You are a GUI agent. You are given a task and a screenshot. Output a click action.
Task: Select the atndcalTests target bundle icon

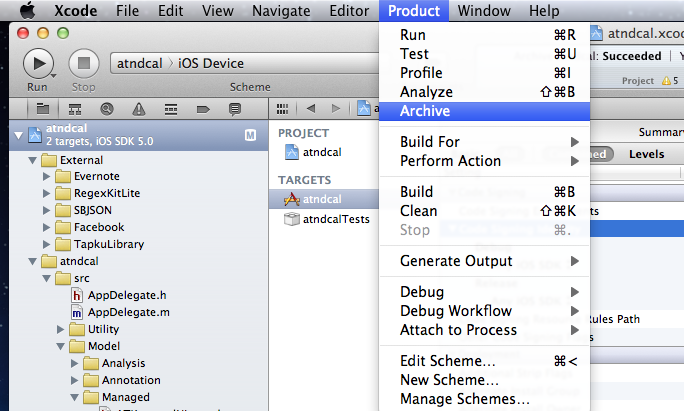291,219
